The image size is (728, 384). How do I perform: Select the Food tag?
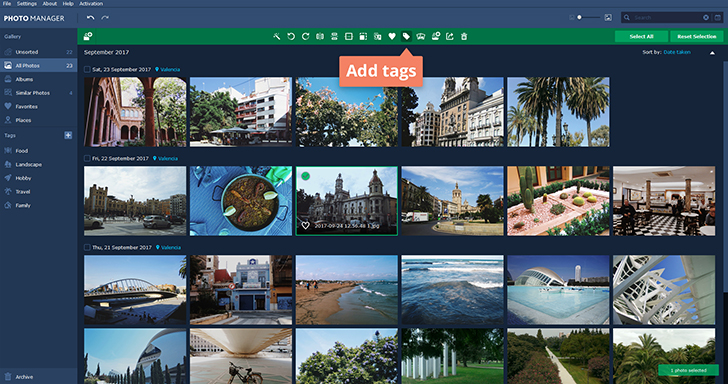pyautogui.click(x=39, y=151)
